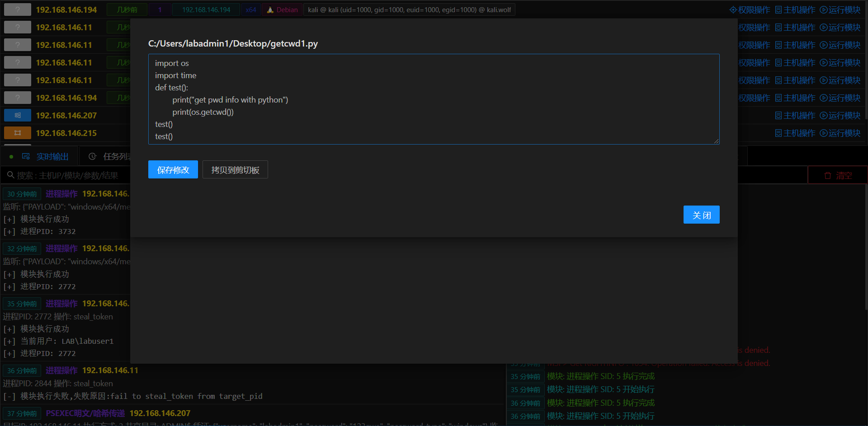
Task: Click 运行模块 for host 192.168.146.207
Action: (840, 115)
